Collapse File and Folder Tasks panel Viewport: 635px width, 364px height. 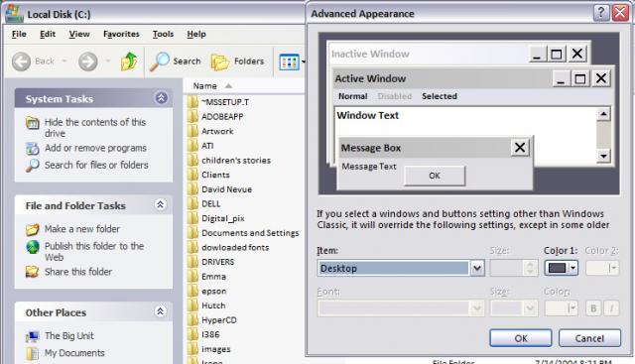[161, 205]
